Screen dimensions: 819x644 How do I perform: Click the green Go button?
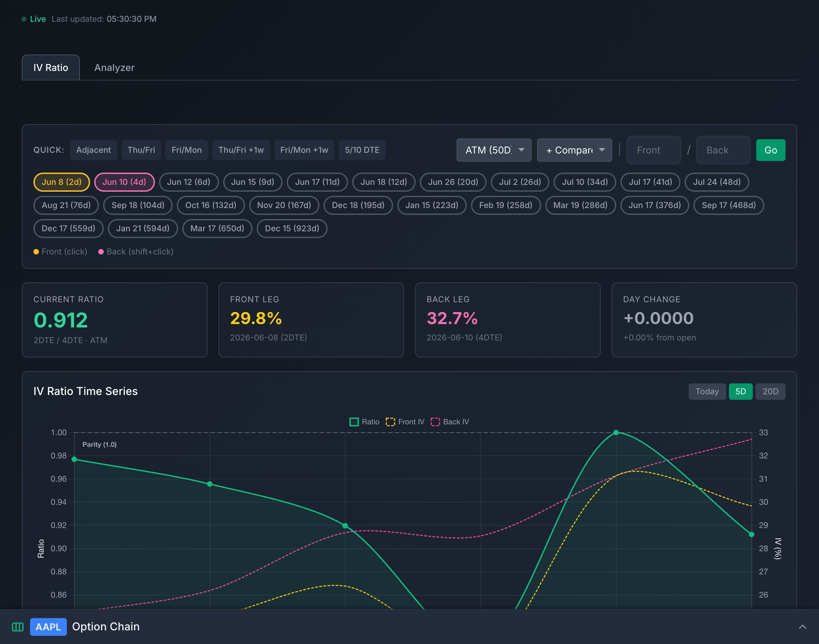tap(771, 150)
